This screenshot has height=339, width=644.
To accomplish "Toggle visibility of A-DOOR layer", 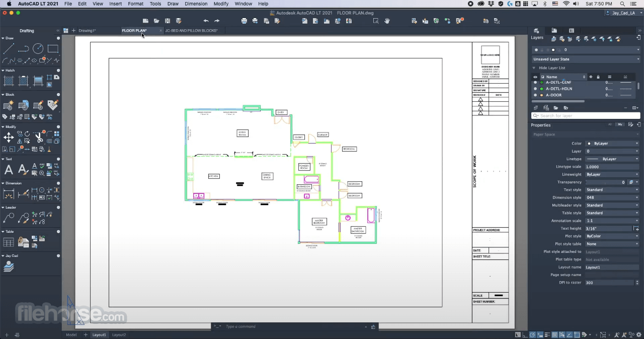I will pos(535,95).
